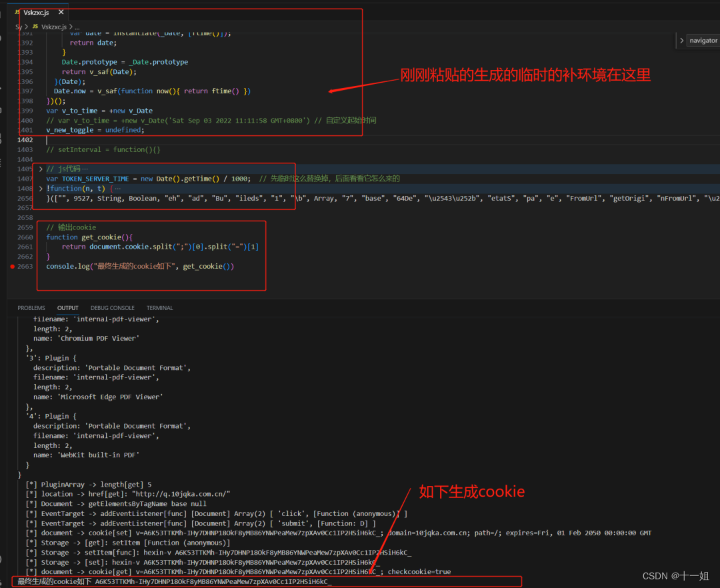The image size is (720, 588).
Task: Click the '4': Plugin { output line
Action: click(51, 416)
